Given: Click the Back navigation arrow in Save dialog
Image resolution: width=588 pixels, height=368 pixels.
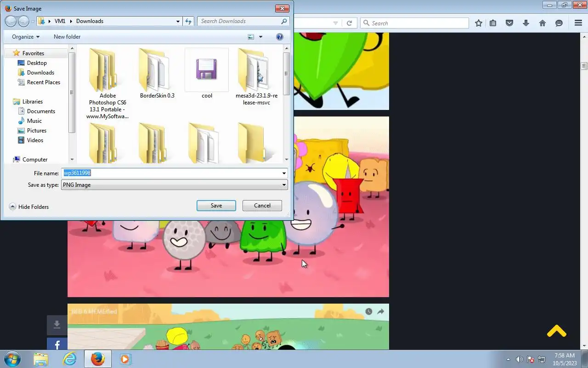Looking at the screenshot, I should click(11, 21).
